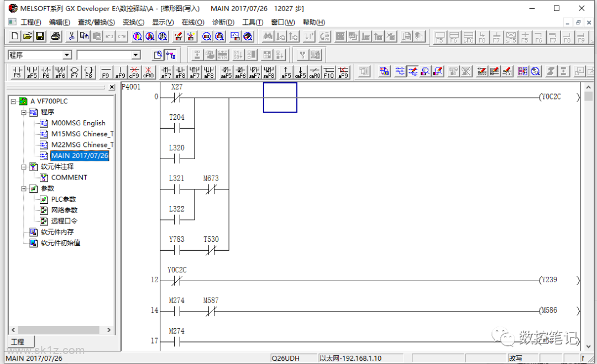Copy selection with the copy icon
Screen dimensions: 597x364
coord(84,36)
